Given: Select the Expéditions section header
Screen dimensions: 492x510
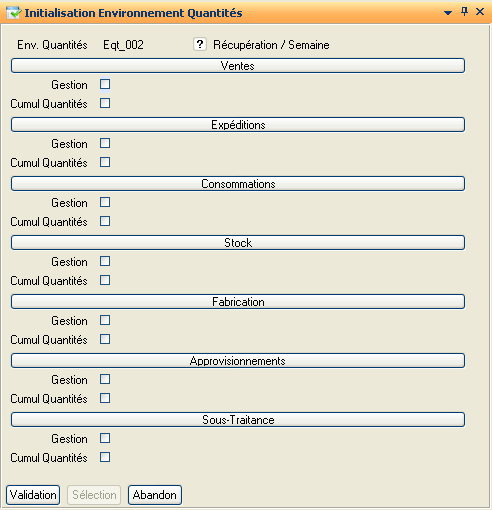Looking at the screenshot, I should point(238,125).
